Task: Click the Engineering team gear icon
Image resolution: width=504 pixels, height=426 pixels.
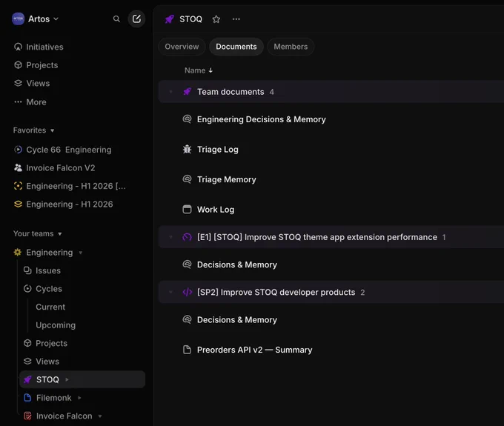Action: 18,252
